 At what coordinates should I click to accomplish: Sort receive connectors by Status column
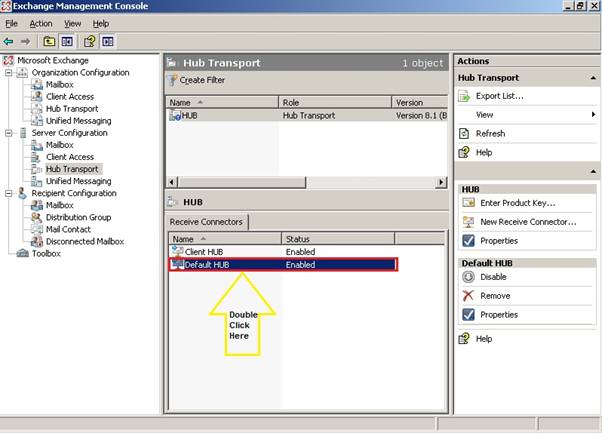point(338,239)
